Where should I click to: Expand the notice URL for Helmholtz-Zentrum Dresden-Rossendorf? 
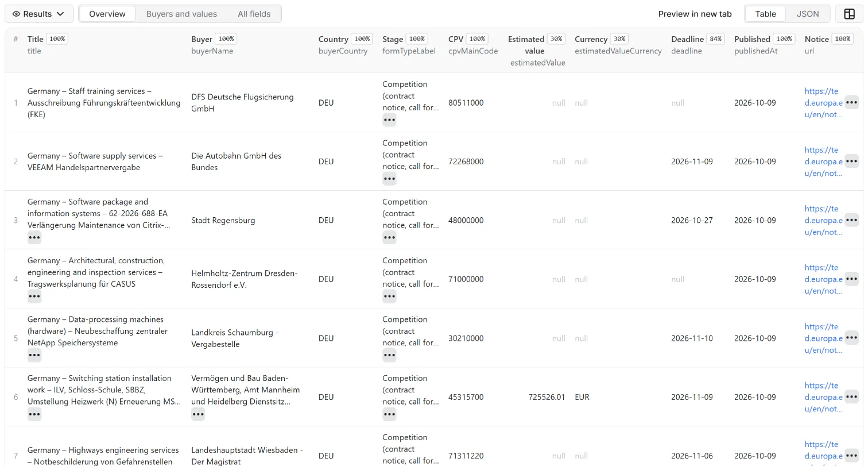851,279
